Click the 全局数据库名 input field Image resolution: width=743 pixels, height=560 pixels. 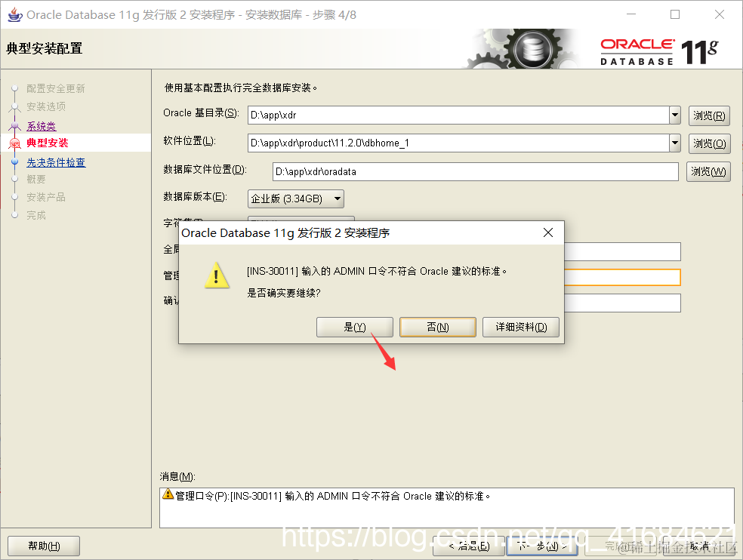[622, 251]
